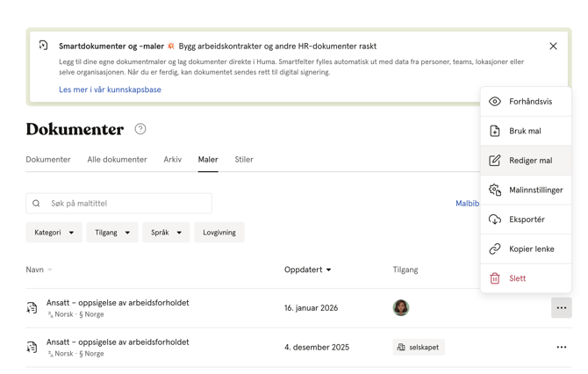The height and width of the screenshot is (374, 588).
Task: Close the Smartdokumenter banner
Action: [553, 47]
